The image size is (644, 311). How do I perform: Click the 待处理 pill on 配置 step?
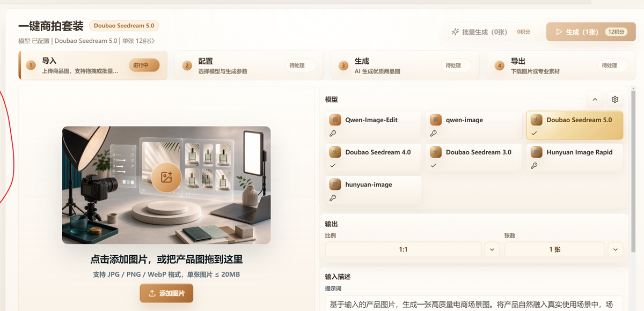(x=300, y=65)
